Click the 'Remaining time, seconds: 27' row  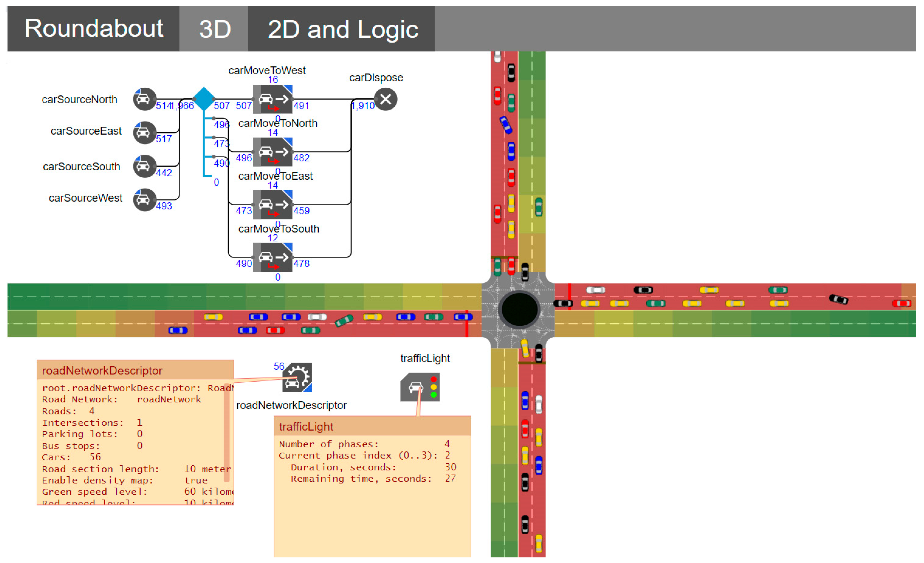373,479
